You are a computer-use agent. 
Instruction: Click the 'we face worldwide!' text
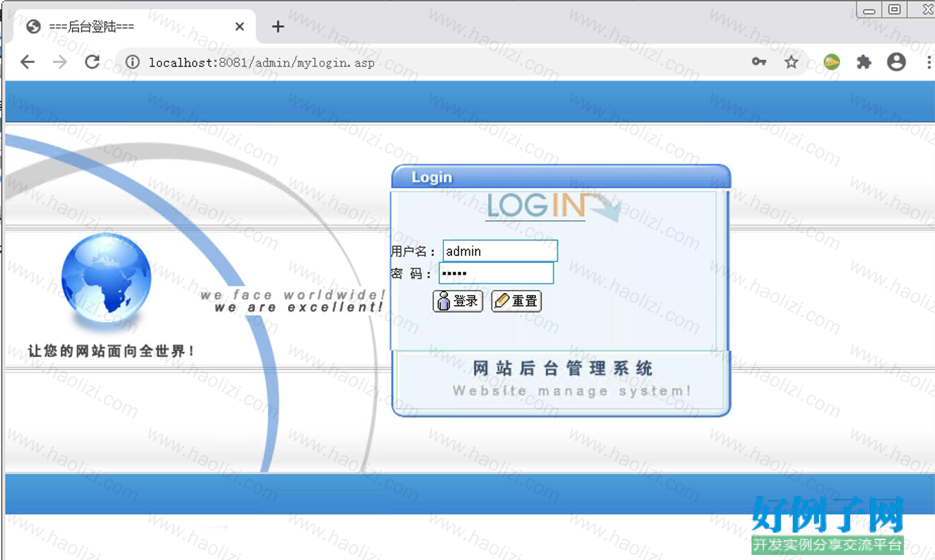click(x=293, y=295)
